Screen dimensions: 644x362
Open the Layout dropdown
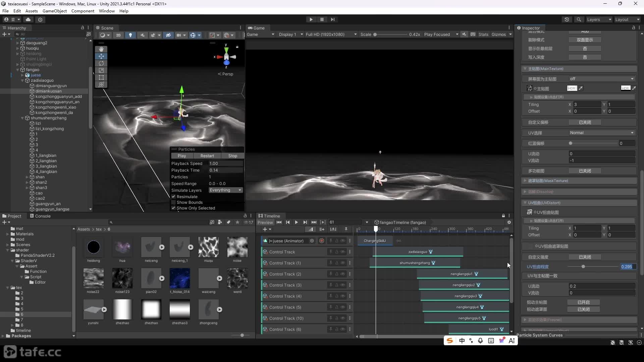(627, 19)
